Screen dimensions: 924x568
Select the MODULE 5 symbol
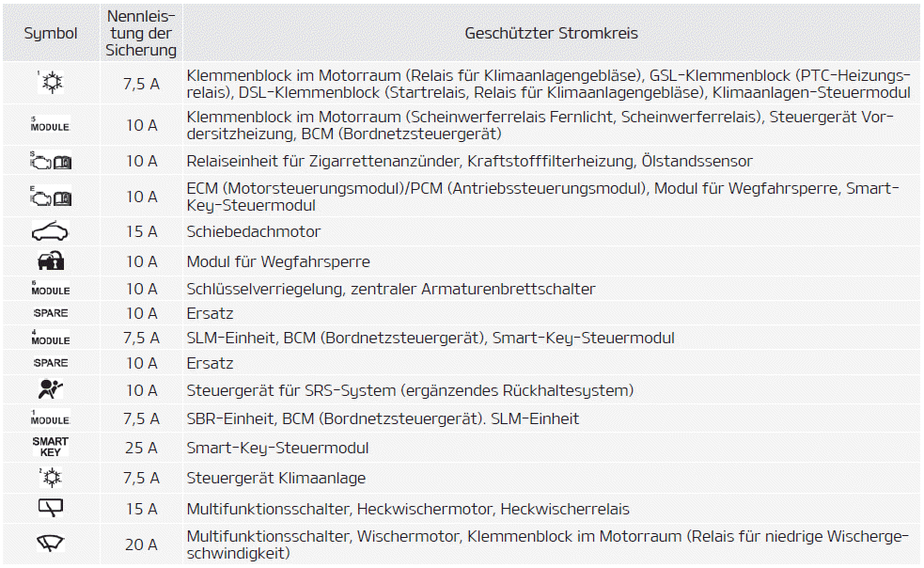[x=50, y=125]
